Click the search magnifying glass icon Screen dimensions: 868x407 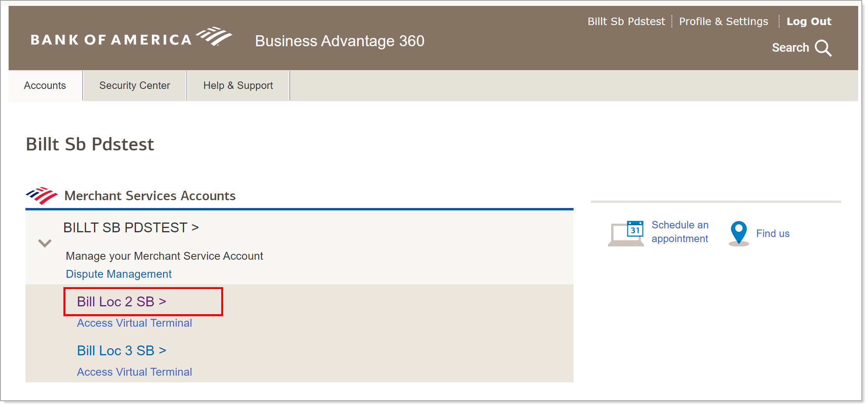pos(823,48)
